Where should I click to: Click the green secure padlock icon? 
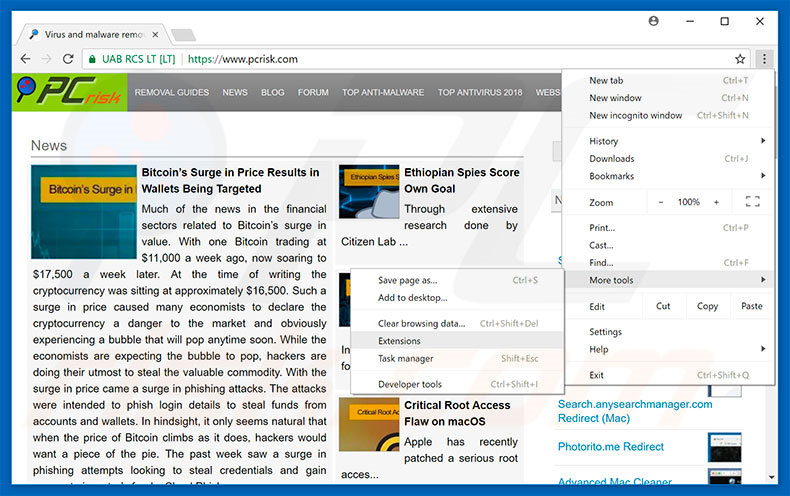(92, 59)
